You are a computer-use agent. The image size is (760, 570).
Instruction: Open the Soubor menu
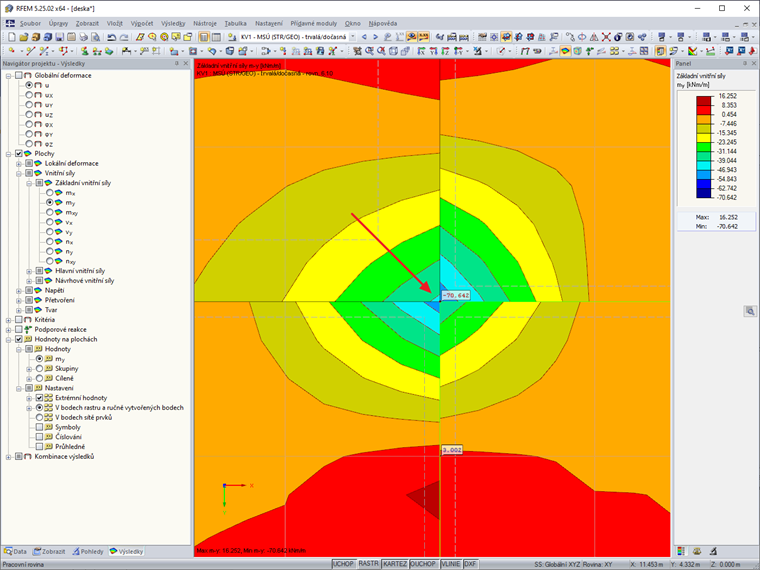(30, 23)
